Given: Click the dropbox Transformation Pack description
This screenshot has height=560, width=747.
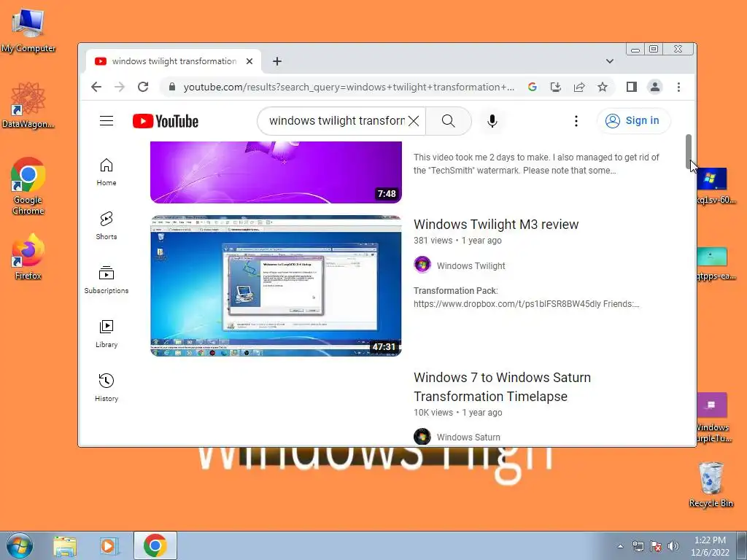Looking at the screenshot, I should tap(527, 297).
